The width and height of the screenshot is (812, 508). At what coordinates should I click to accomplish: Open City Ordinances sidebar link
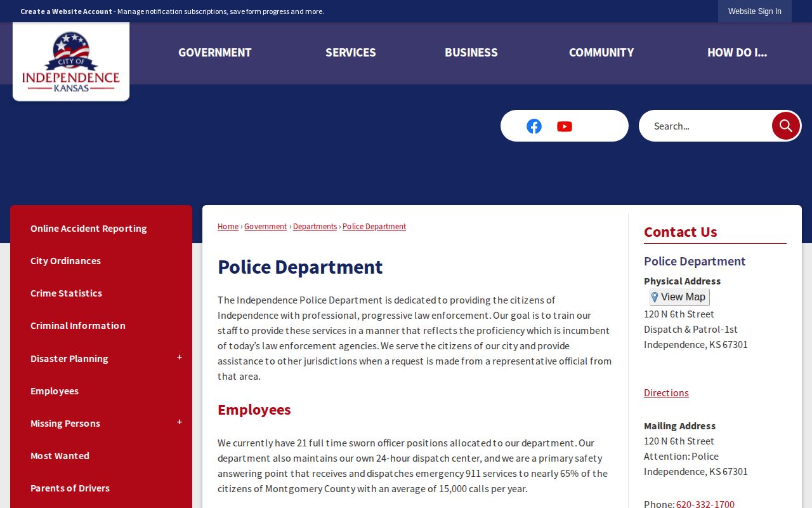click(x=66, y=261)
